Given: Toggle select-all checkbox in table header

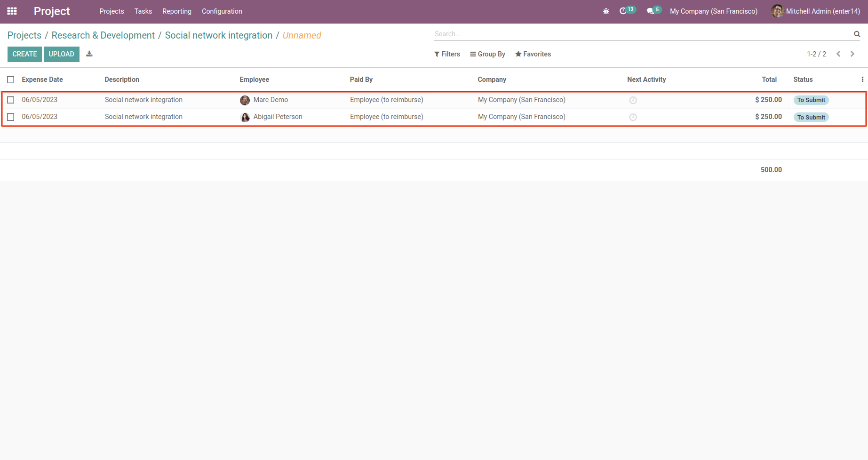Looking at the screenshot, I should pyautogui.click(x=11, y=79).
